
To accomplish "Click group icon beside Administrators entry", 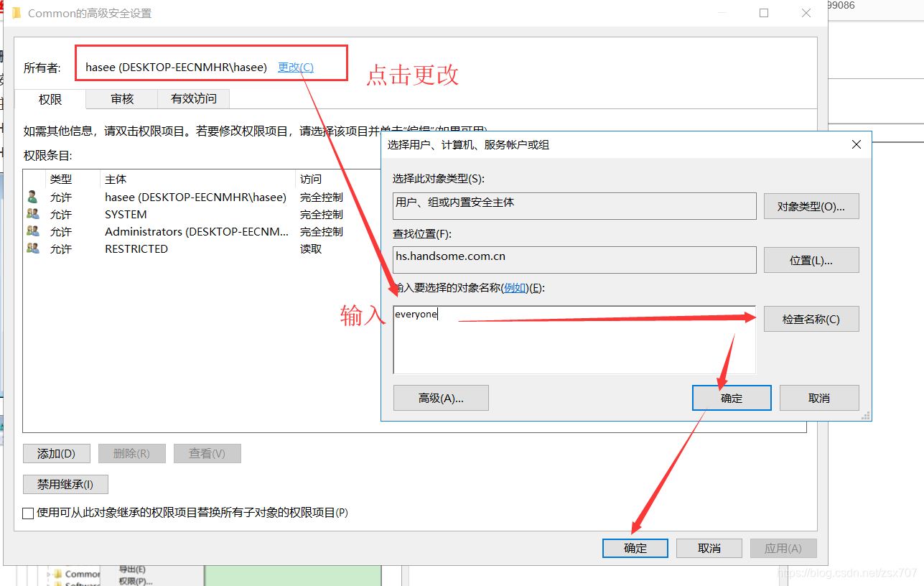I will click(32, 231).
